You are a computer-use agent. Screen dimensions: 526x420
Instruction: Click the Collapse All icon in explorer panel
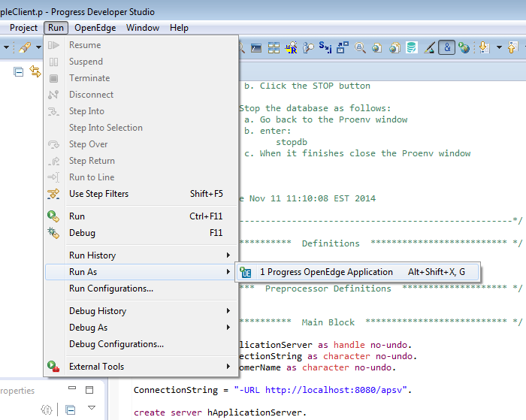[x=19, y=72]
